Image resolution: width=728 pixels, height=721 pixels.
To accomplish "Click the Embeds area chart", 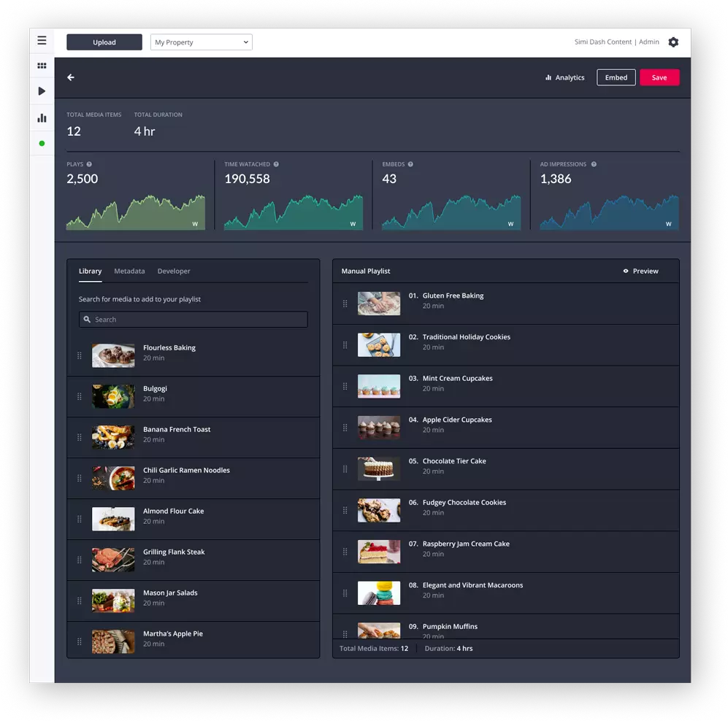I will coord(451,212).
